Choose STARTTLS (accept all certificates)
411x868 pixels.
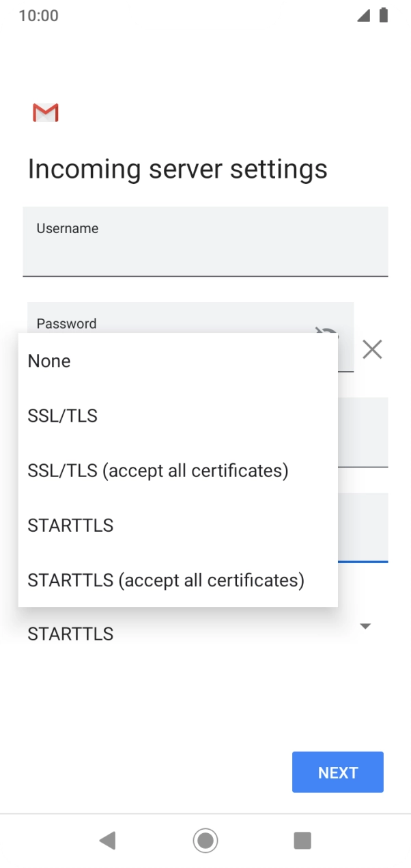tap(165, 580)
